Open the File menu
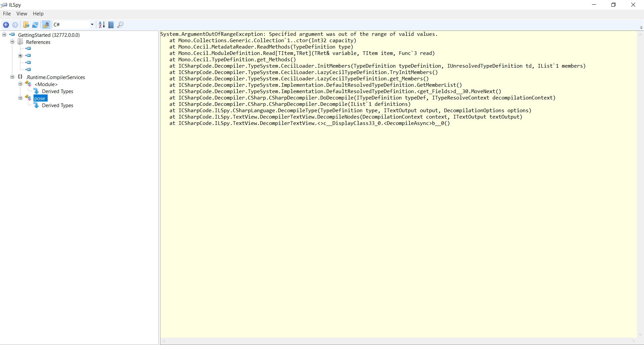This screenshot has width=644, height=345. (7, 14)
